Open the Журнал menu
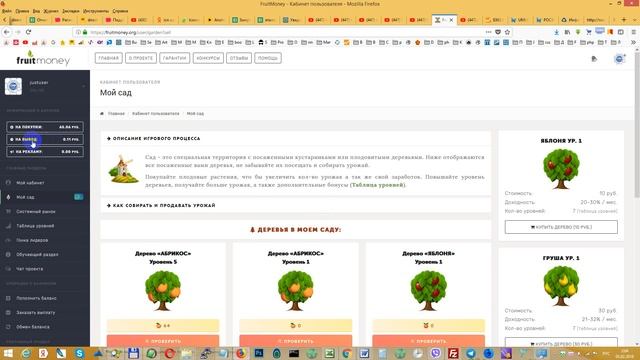This screenshot has width=640, height=360. (x=51, y=11)
